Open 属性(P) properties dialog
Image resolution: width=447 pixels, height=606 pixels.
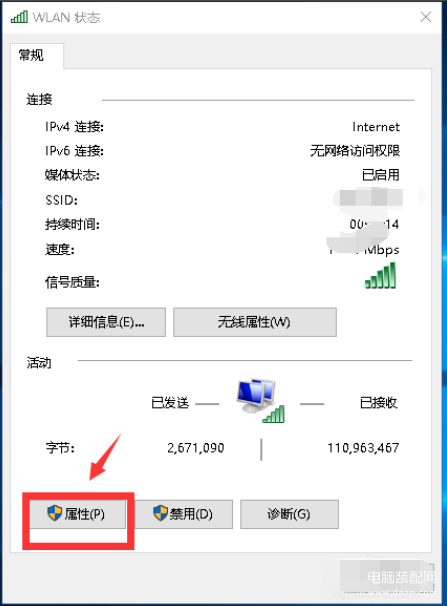78,514
